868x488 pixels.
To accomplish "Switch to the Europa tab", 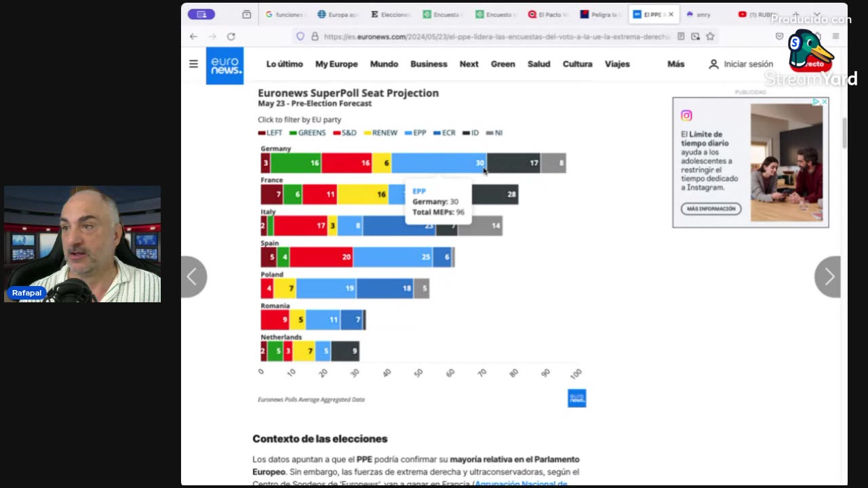I will (x=338, y=14).
